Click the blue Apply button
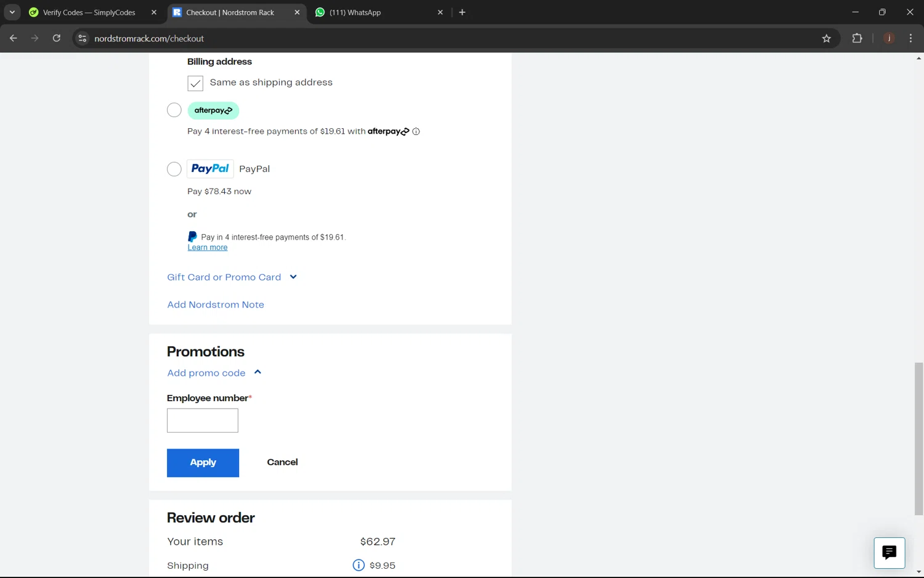The height and width of the screenshot is (578, 924). click(203, 463)
